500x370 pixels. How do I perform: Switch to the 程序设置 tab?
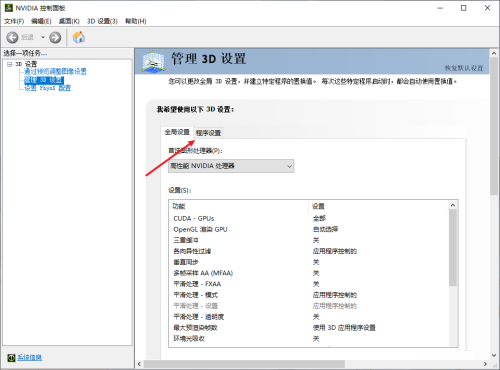click(208, 133)
